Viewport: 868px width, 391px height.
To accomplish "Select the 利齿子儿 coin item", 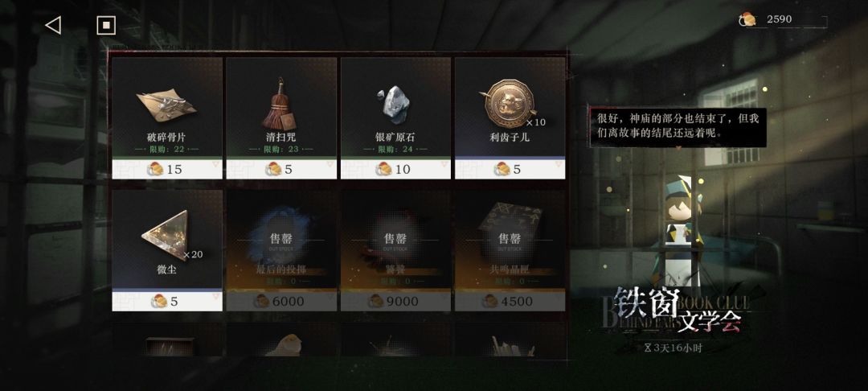I will click(510, 108).
